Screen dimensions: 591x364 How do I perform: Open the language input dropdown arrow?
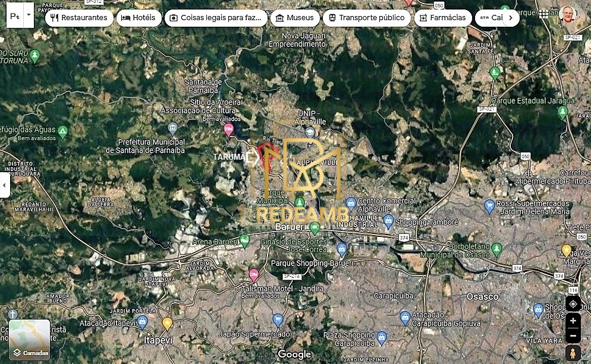[x=29, y=15]
